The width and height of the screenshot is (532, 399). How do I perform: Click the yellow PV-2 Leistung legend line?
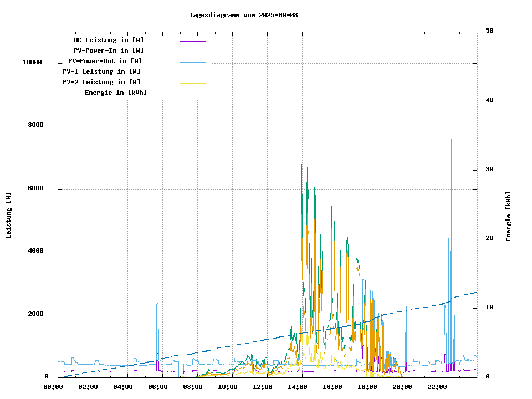[192, 83]
